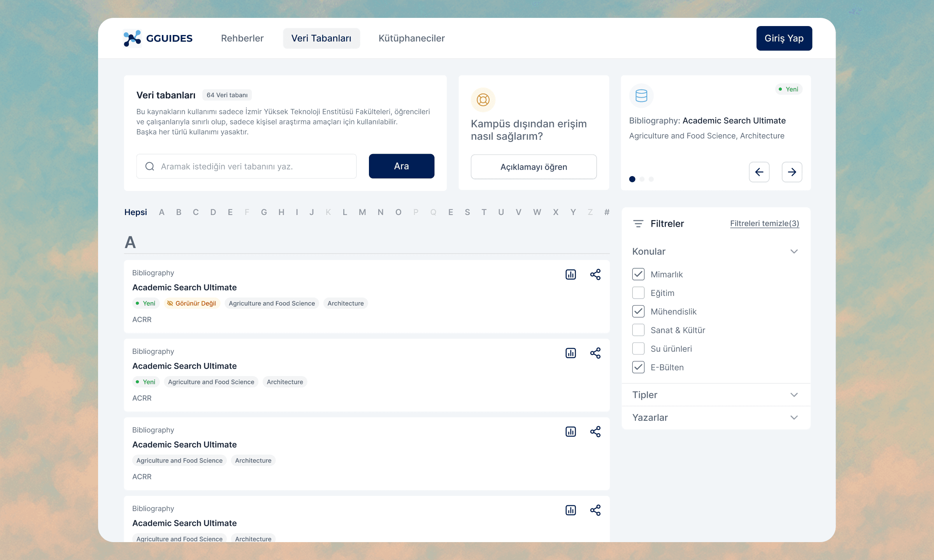Screen dimensions: 934x560
Task: Switch to the Kütüphaneciler tab
Action: pyautogui.click(x=411, y=38)
